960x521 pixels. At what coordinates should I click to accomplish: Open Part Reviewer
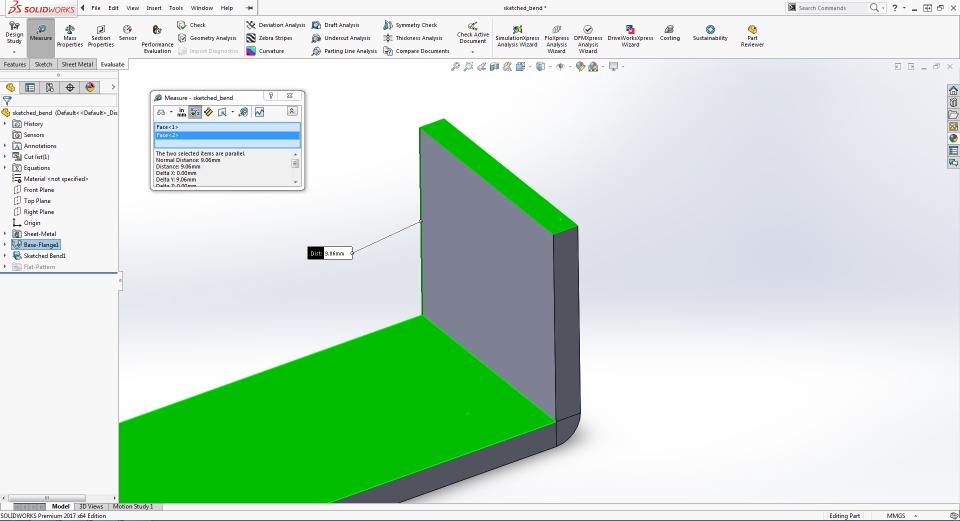(x=752, y=37)
